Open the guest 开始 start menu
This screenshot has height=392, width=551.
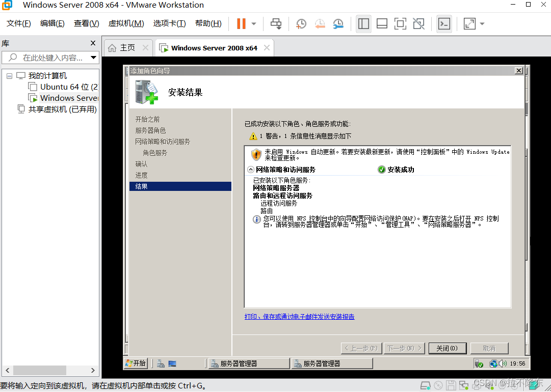tap(136, 363)
